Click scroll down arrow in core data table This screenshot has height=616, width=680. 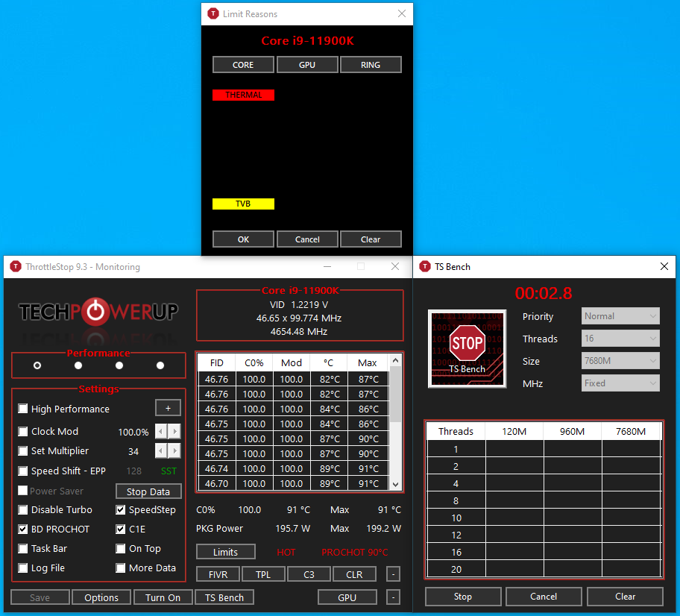coord(395,484)
